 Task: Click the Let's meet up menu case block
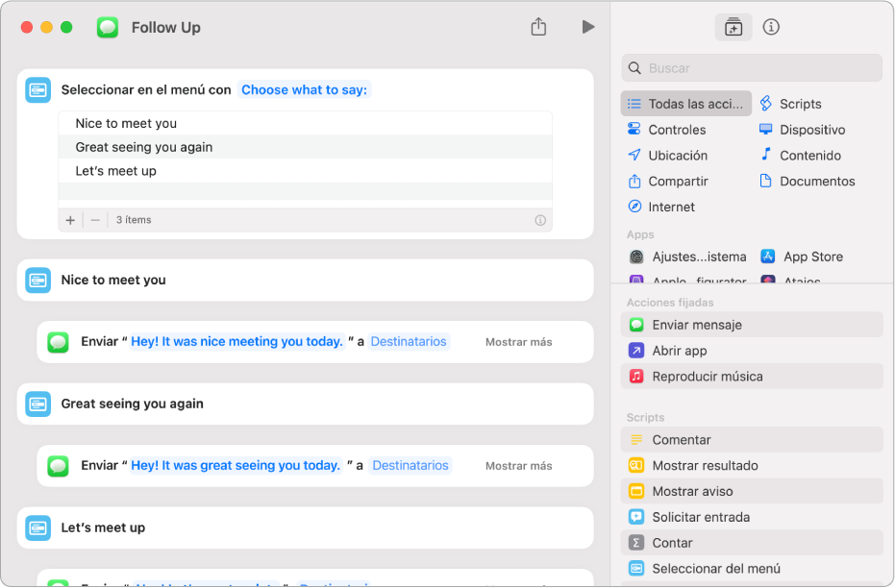(306, 528)
